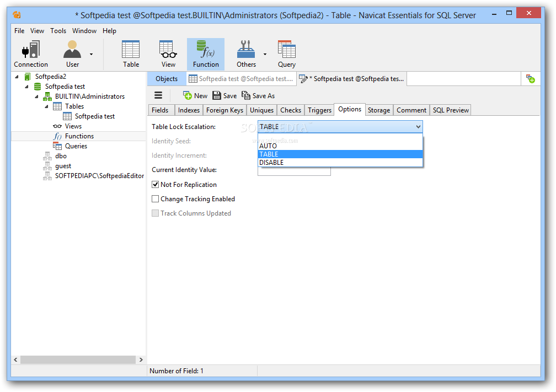Click the tree scrollbar right arrow
This screenshot has width=556, height=392.
click(141, 359)
